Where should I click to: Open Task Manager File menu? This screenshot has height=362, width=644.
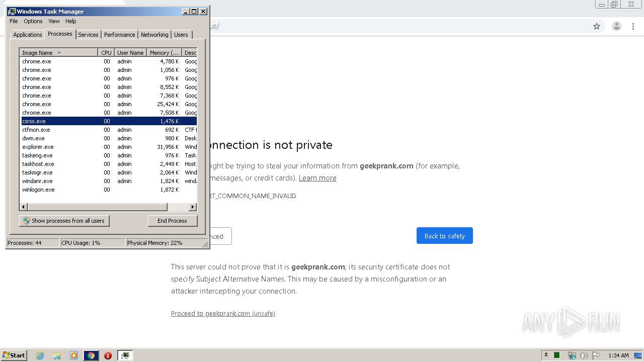click(x=14, y=21)
